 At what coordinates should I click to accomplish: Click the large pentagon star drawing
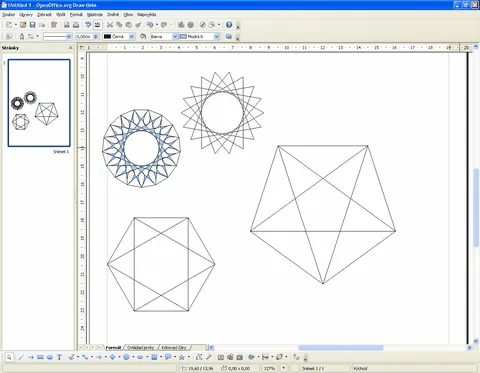(x=323, y=214)
